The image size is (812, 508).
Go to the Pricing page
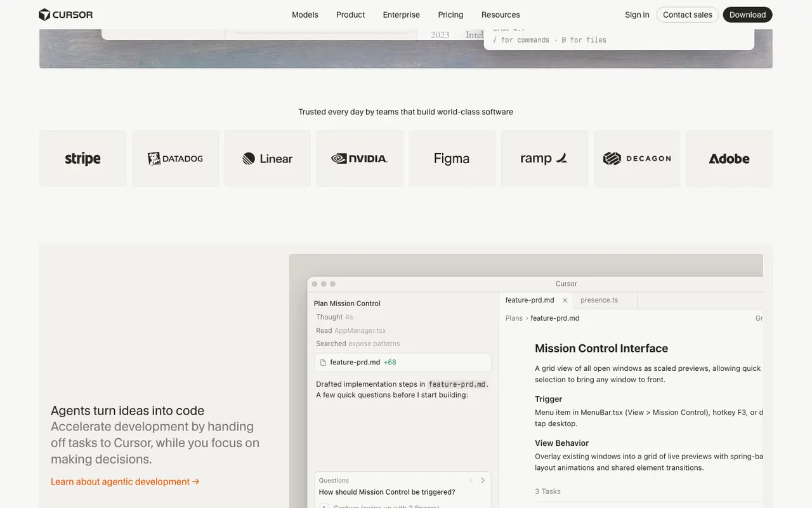click(x=450, y=15)
